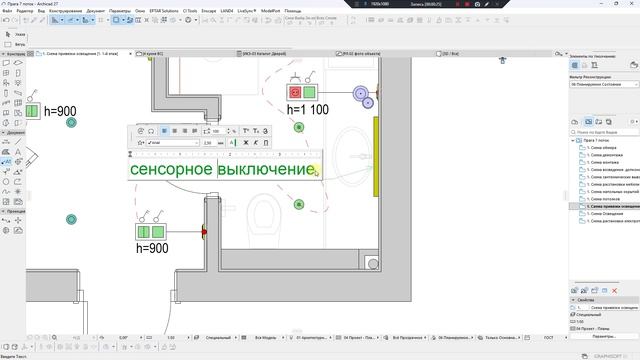Open the Favorites star in the text toolbar

tap(141, 143)
